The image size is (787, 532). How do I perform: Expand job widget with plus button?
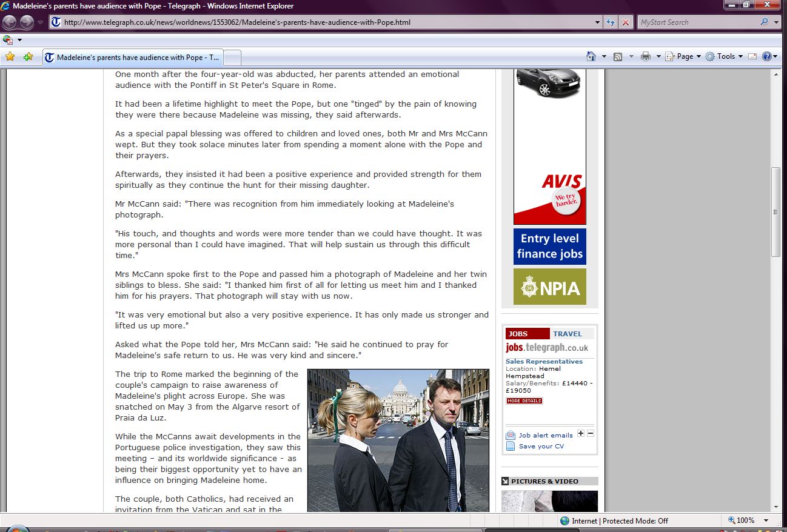pyautogui.click(x=581, y=434)
